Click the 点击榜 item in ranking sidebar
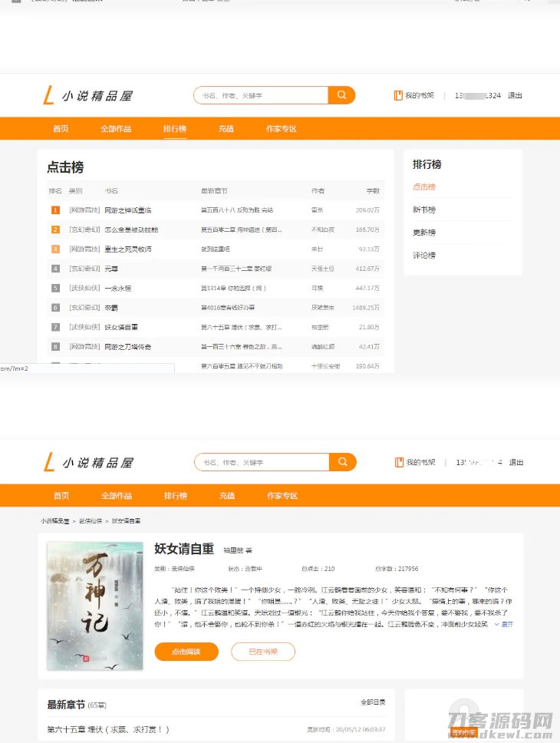 pos(424,187)
